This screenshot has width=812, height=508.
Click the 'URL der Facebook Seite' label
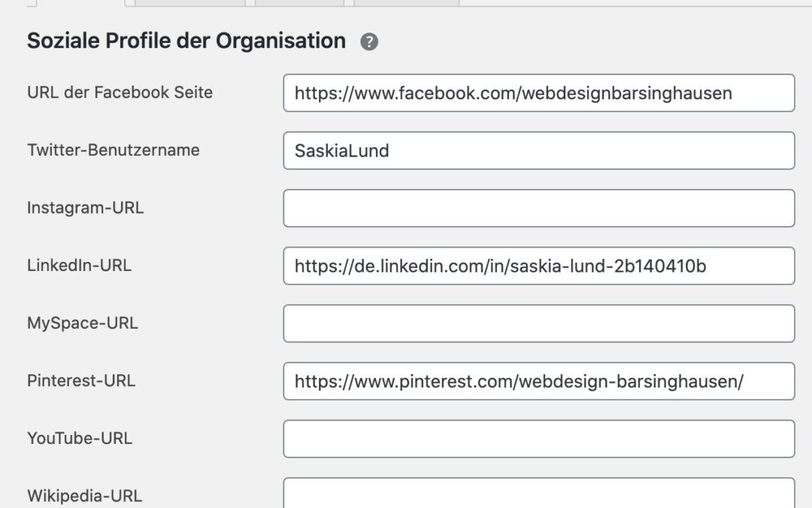click(x=120, y=93)
